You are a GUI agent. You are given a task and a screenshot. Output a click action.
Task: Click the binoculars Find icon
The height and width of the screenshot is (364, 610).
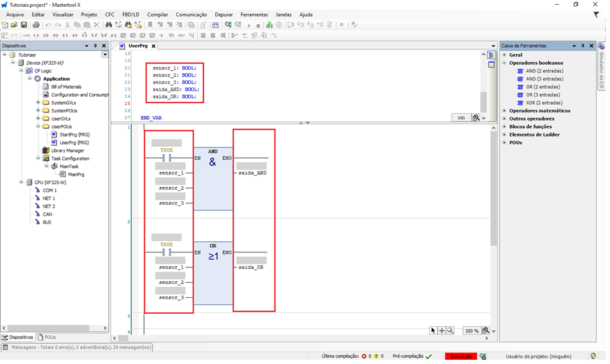[x=108, y=25]
